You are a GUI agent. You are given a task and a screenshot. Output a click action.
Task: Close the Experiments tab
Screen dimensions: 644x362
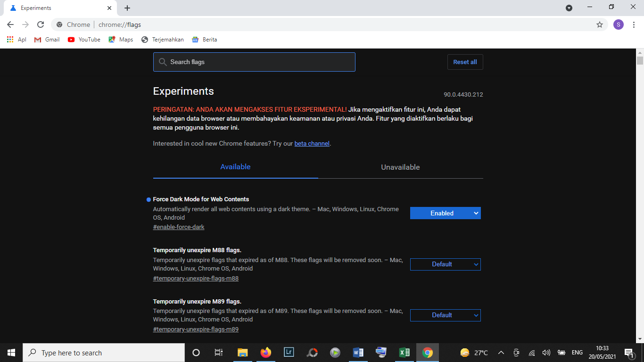[x=109, y=8]
